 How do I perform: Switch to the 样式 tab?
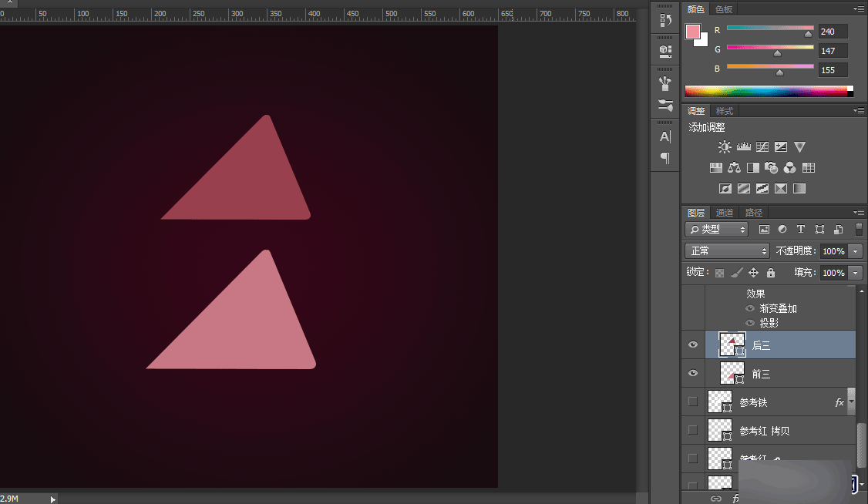coord(724,111)
